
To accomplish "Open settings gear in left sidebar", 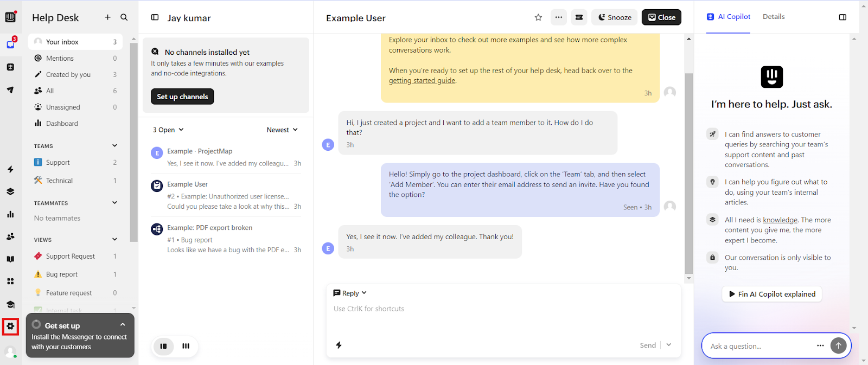I will click(x=10, y=326).
